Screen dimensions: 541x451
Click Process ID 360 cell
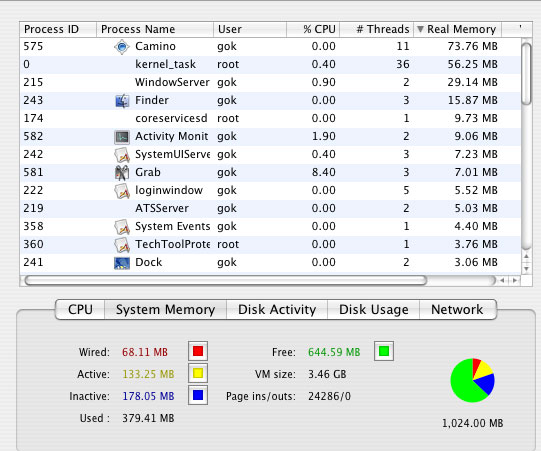33,245
